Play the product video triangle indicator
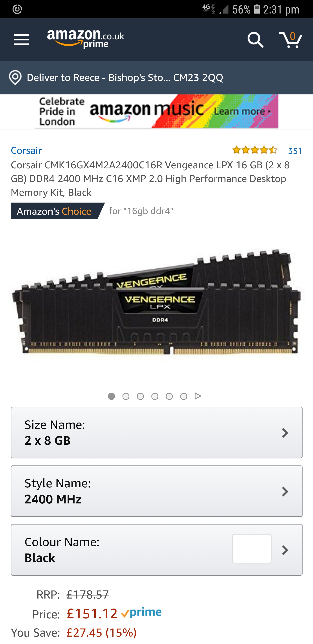 coord(198,396)
